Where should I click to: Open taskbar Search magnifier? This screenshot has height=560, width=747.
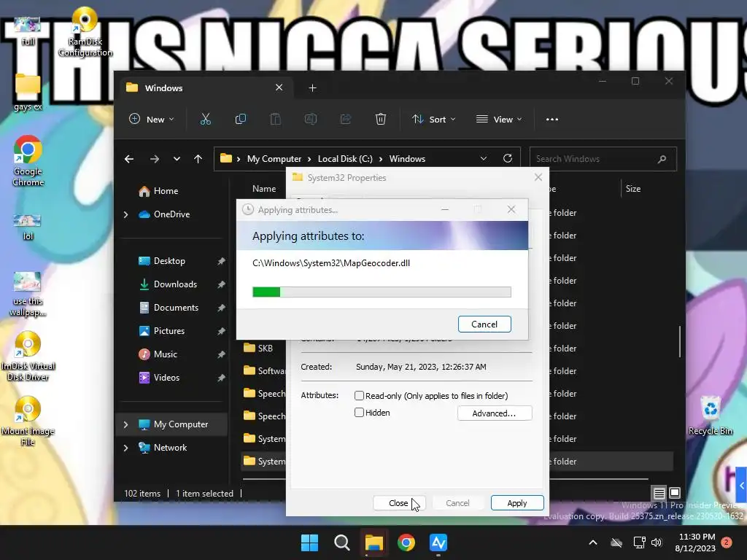(x=341, y=542)
